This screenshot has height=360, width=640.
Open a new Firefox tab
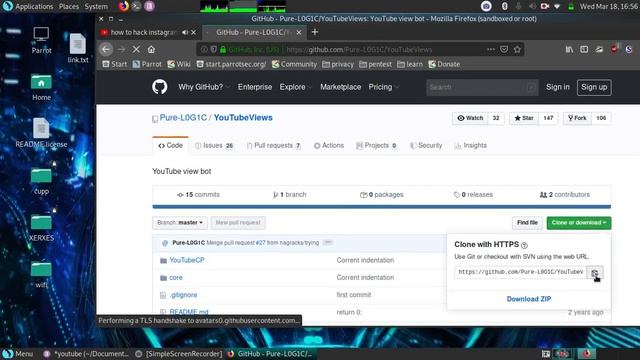tap(315, 32)
